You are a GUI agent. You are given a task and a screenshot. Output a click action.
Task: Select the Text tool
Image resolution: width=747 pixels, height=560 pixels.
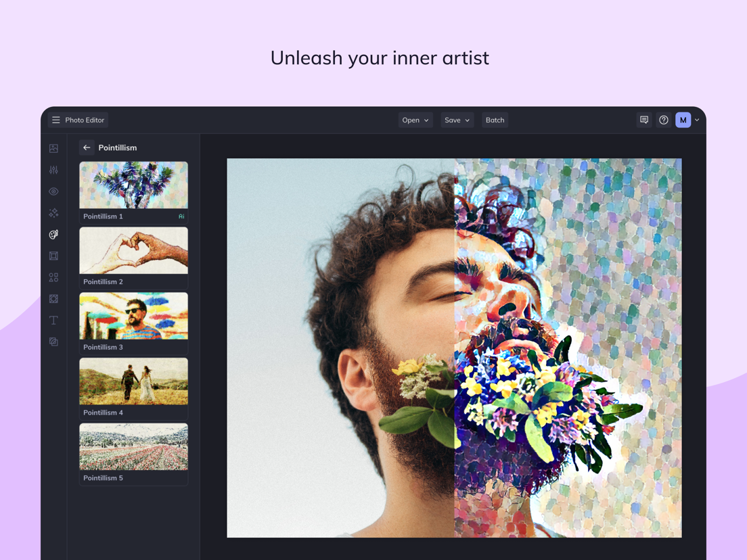click(54, 320)
